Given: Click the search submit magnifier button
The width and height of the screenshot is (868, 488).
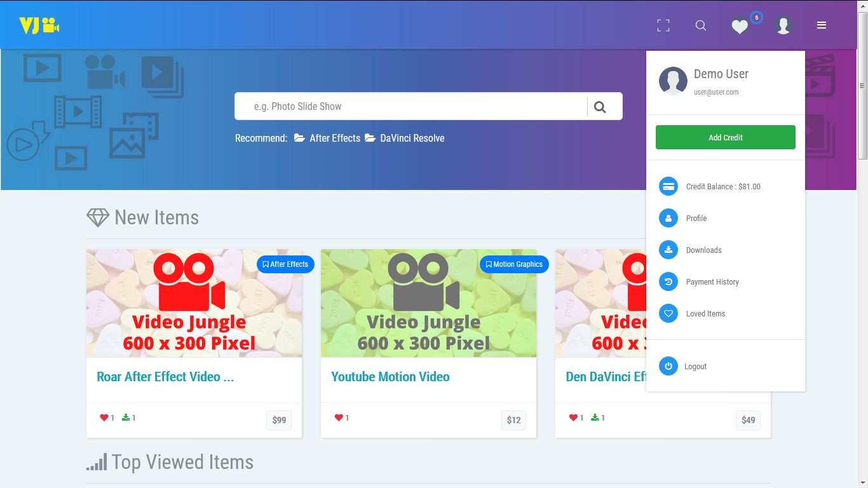Looking at the screenshot, I should pos(600,107).
